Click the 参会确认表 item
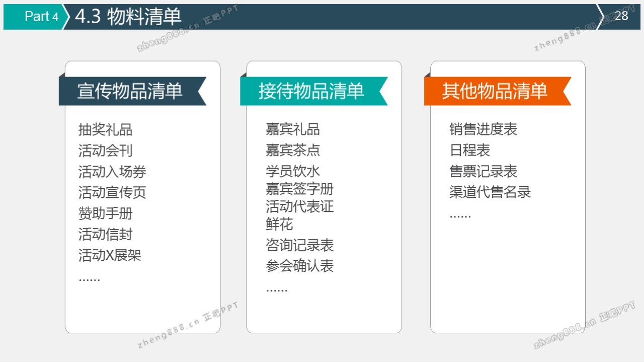The width and height of the screenshot is (644, 362). (299, 266)
